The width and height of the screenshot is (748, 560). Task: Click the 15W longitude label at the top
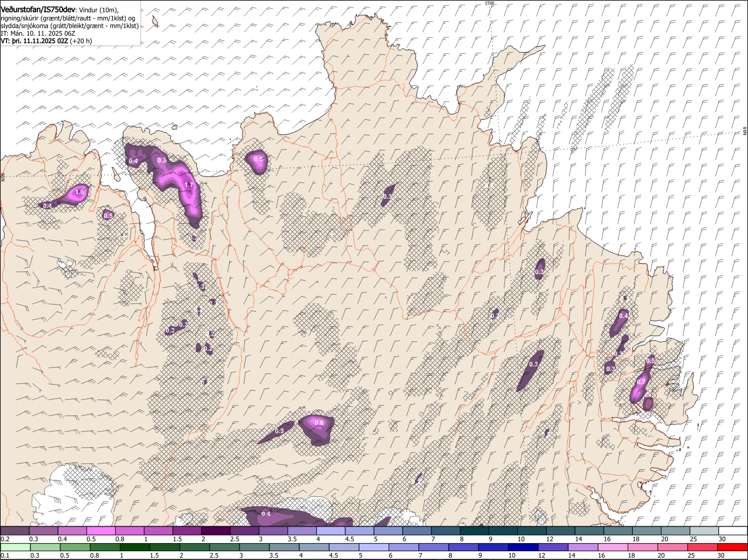point(489,3)
